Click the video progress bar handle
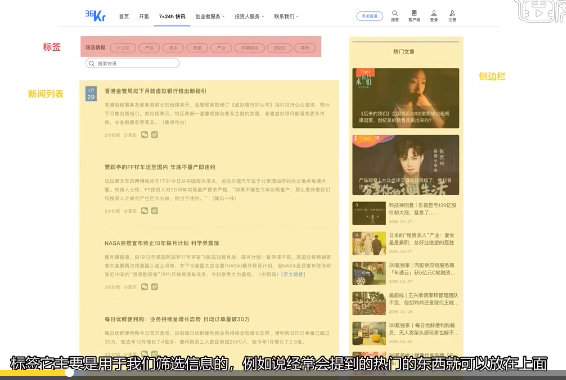The width and height of the screenshot is (566, 380). [x=70, y=373]
